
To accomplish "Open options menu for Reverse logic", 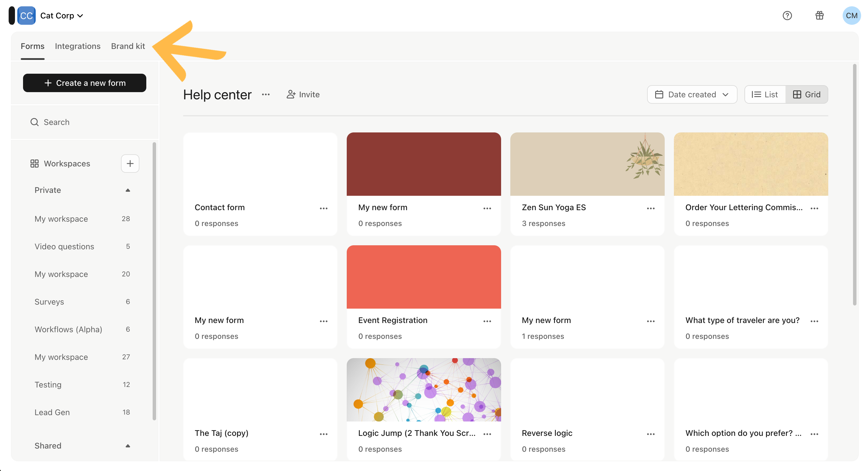I will 651,434.
